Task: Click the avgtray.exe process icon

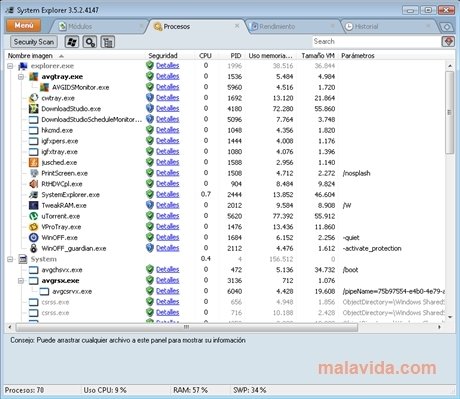Action: [33, 77]
